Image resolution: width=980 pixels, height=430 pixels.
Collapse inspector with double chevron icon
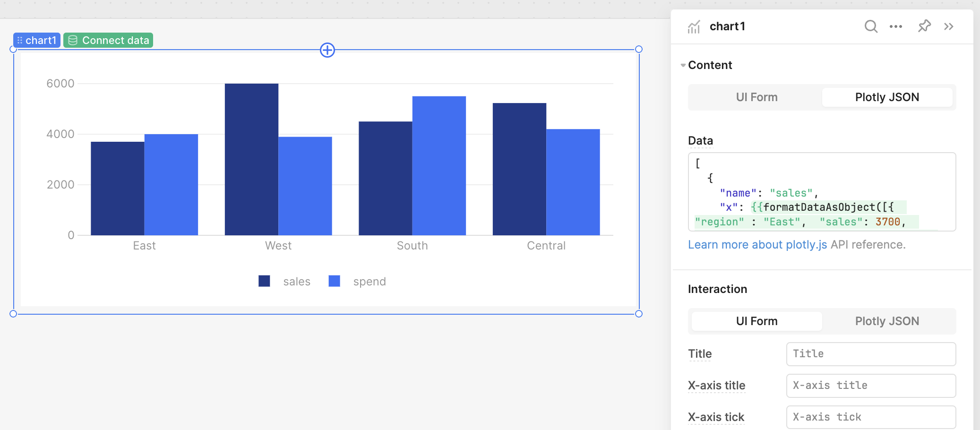click(949, 26)
